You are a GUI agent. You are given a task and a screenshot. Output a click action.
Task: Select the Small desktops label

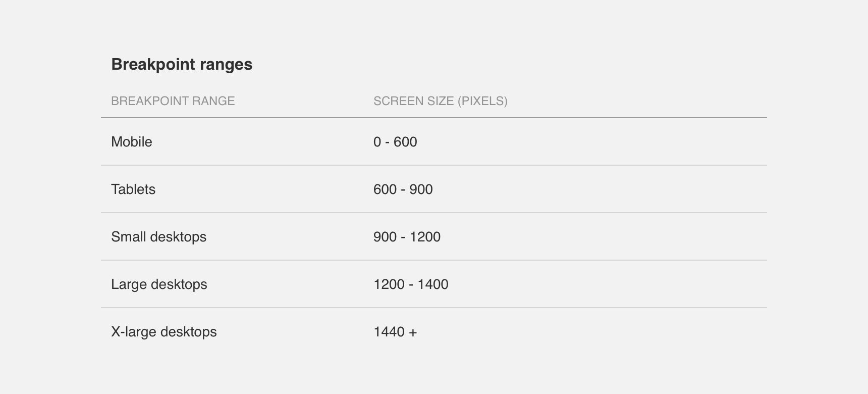click(x=159, y=236)
